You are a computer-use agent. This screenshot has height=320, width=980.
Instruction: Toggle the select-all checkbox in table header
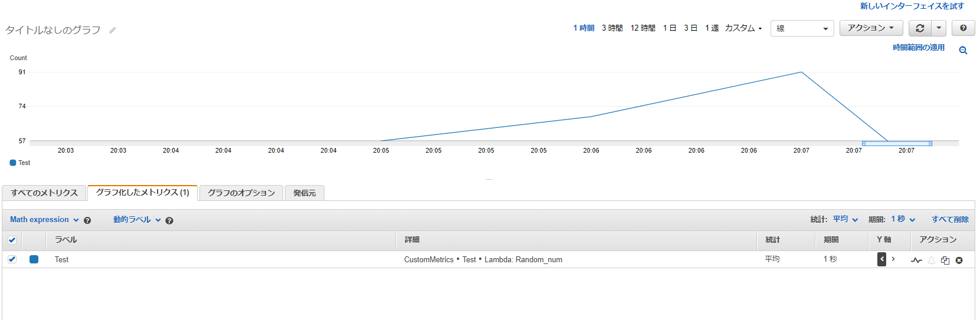tap(12, 240)
